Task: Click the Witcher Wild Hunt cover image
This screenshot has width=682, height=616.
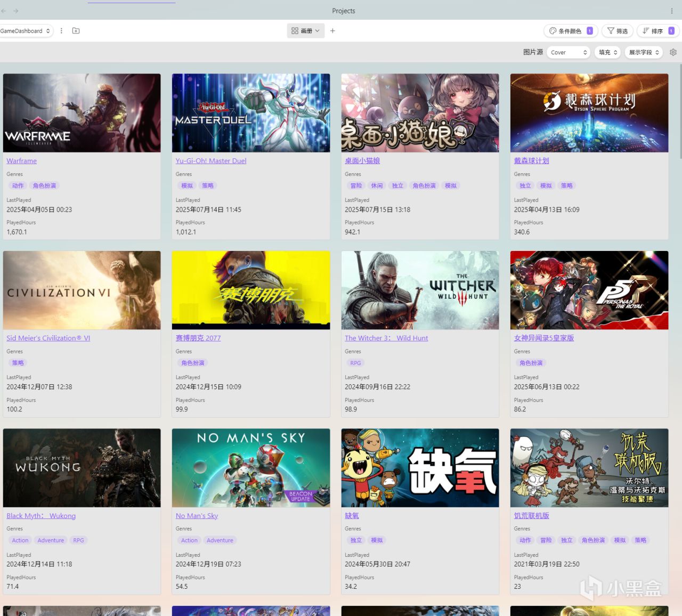Action: click(420, 290)
